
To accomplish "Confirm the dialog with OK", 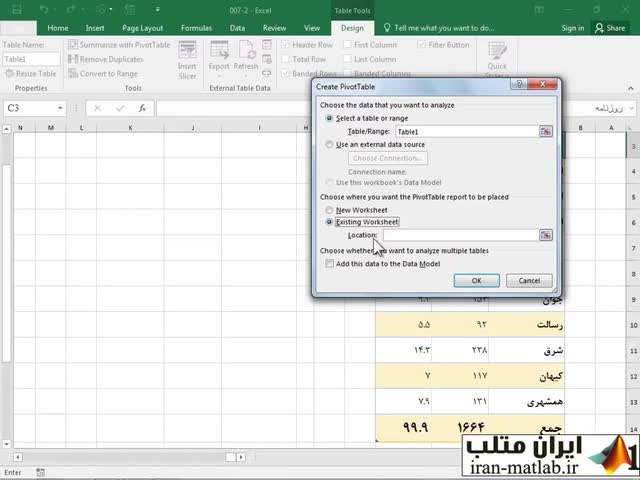I will pyautogui.click(x=476, y=281).
